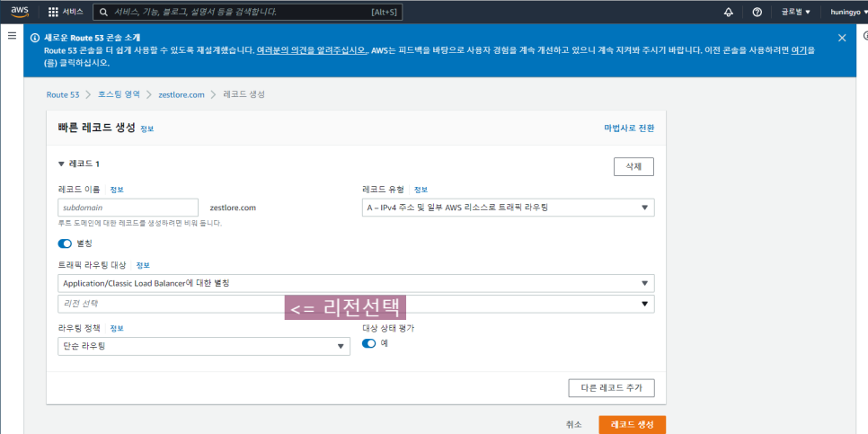Screen dimensions: 868x434
Task: Open 정보 link beside 트래픽 라우팅 대상
Action: pos(143,265)
